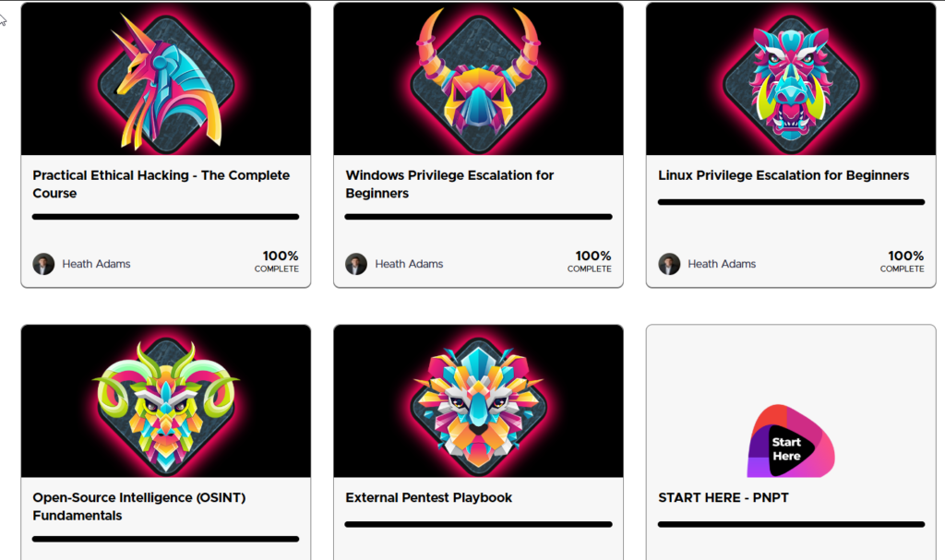Viewport: 945px width, 560px height.
Task: Open Linux Privilege Escalation for Beginners title
Action: pos(784,175)
